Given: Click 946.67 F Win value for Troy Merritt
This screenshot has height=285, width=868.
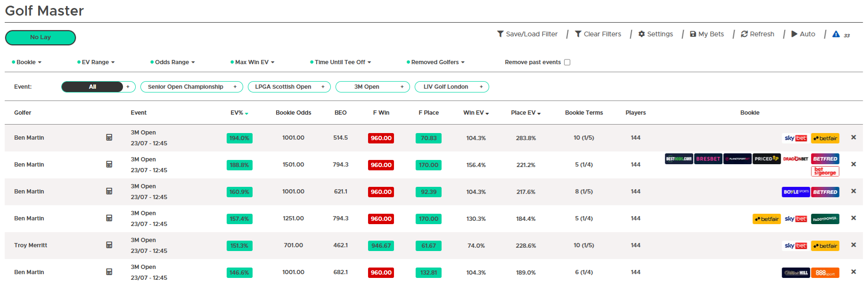Looking at the screenshot, I should [381, 246].
